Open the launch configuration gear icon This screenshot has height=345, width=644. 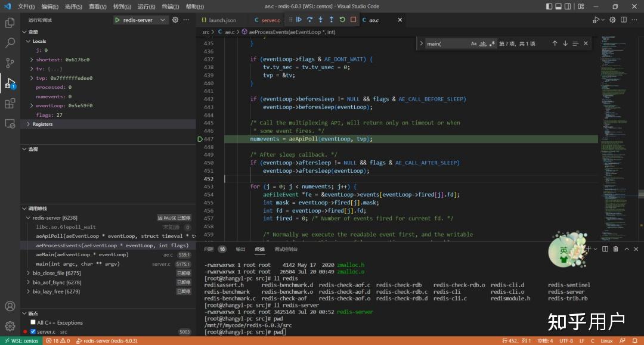[175, 20]
